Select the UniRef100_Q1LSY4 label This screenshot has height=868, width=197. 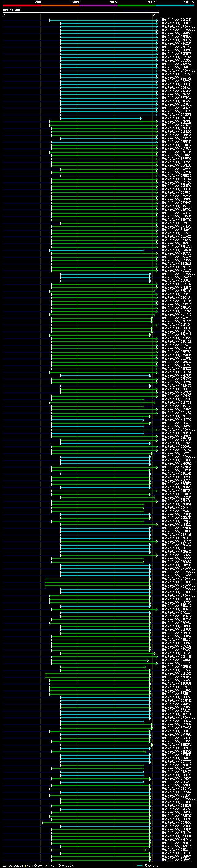177,782
